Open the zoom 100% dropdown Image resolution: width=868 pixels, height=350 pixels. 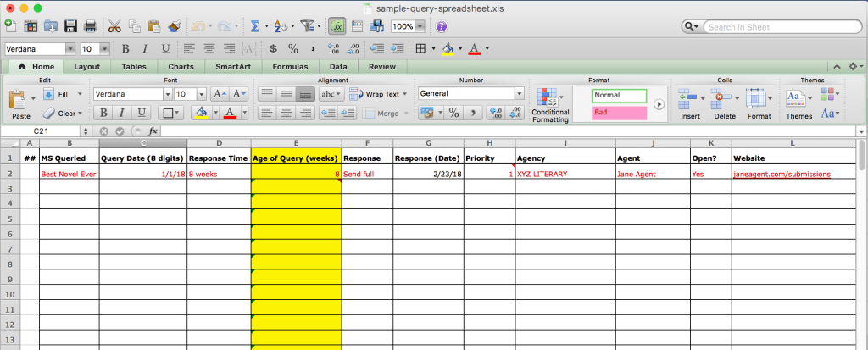(x=420, y=26)
